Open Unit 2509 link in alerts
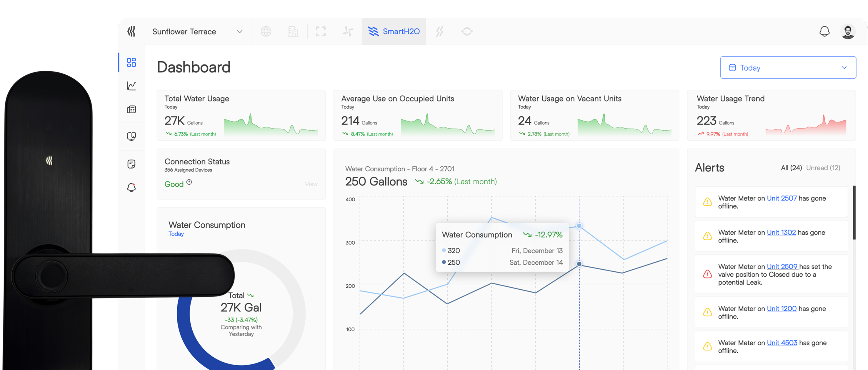Screen dimensions: 868x370 (782, 266)
